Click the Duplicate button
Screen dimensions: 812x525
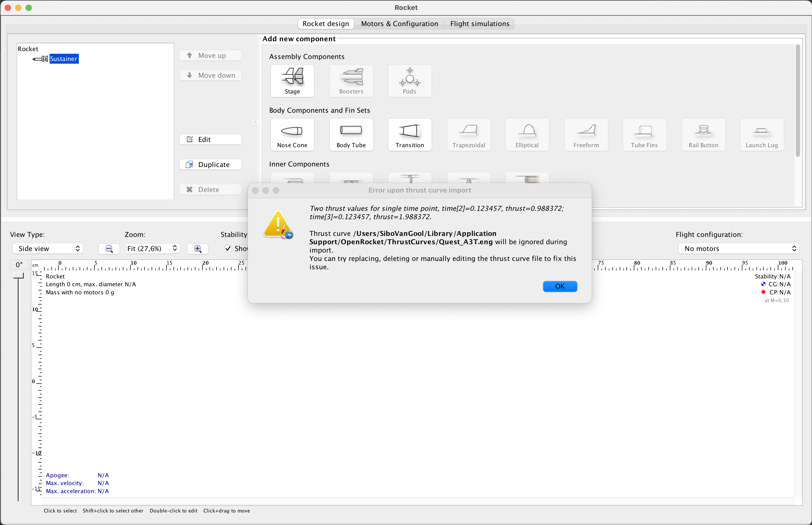[x=210, y=164]
